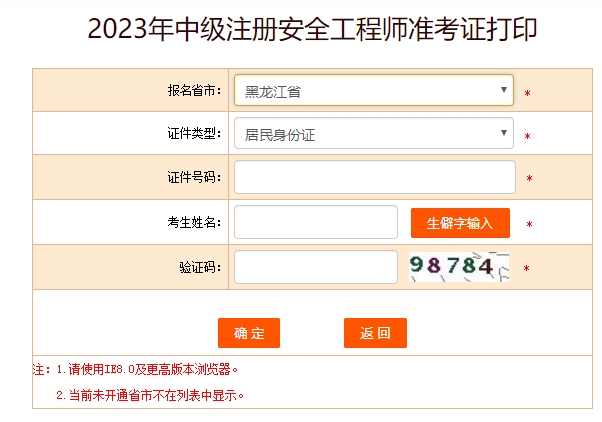This screenshot has height=422, width=602.
Task: Open the 报名省市 province dropdown
Action: (373, 91)
